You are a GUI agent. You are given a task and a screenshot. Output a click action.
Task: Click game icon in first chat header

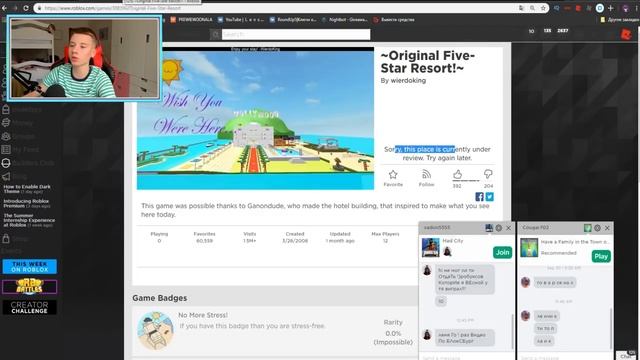pyautogui.click(x=489, y=228)
